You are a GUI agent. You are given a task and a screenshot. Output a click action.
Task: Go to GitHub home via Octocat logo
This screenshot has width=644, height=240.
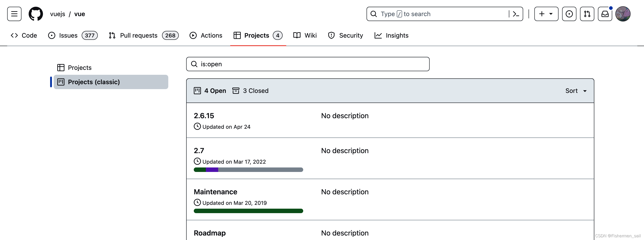pyautogui.click(x=36, y=14)
